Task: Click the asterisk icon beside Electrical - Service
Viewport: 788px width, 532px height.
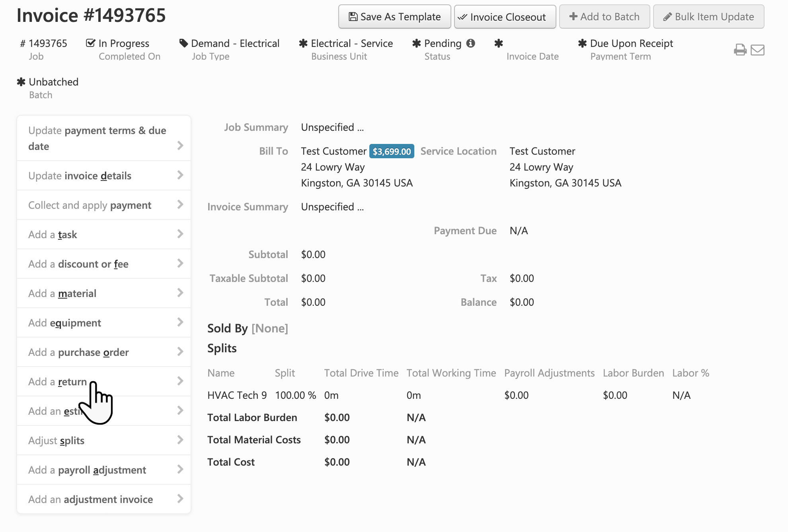Action: [x=303, y=43]
